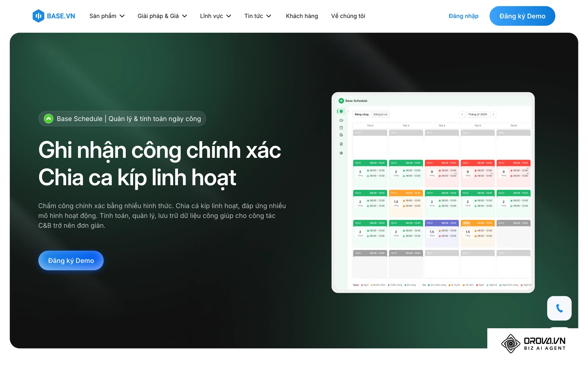The image size is (588, 368).
Task: Click the 'Chia ca kíp linh hoạt' heading line
Action: pyautogui.click(x=137, y=177)
